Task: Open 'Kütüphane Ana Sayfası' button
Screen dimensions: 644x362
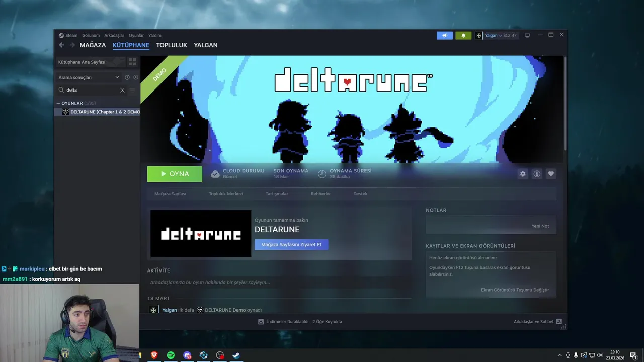Action: (x=90, y=62)
